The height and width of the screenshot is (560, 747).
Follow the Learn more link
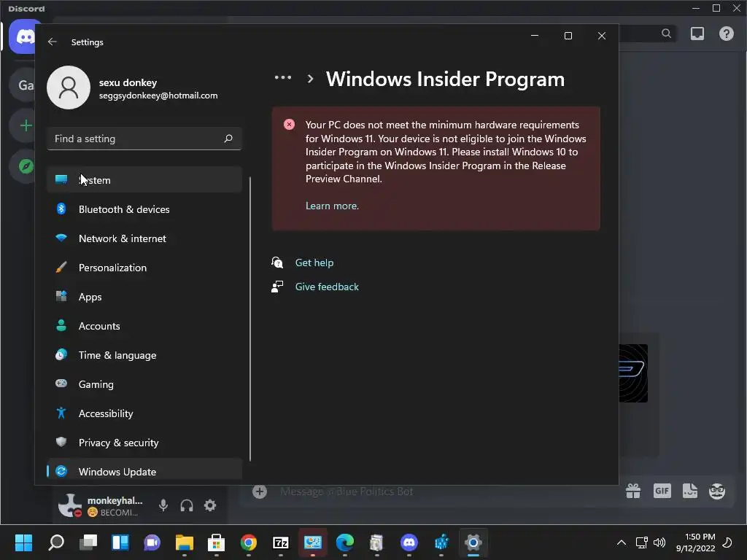[x=332, y=206]
